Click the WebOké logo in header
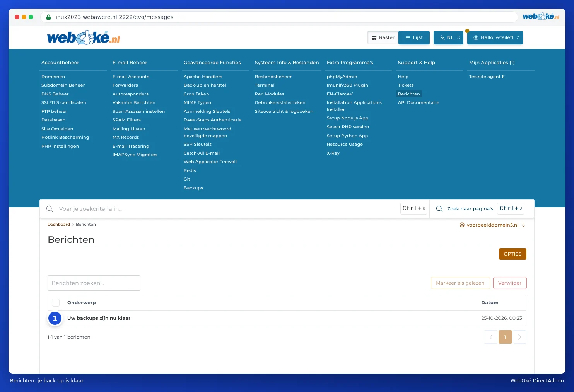 (x=84, y=37)
